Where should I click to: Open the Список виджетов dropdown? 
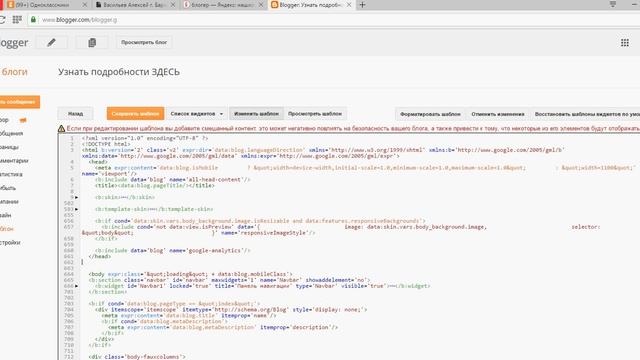click(196, 113)
